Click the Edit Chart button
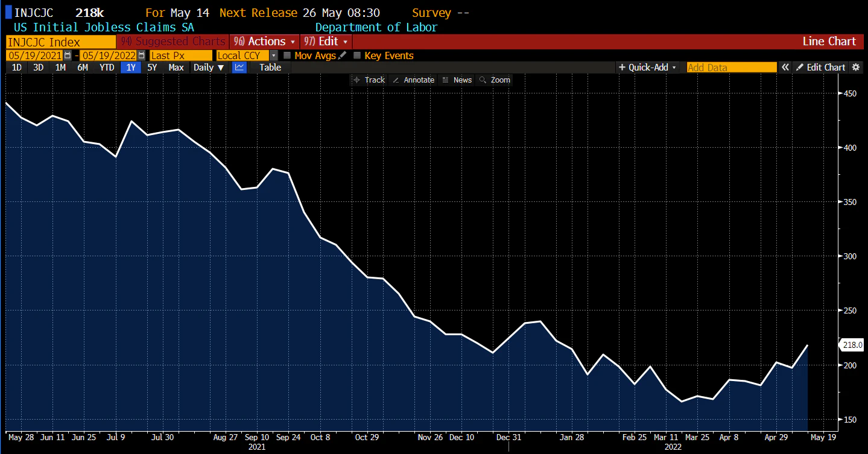This screenshot has height=454, width=868. (820, 68)
